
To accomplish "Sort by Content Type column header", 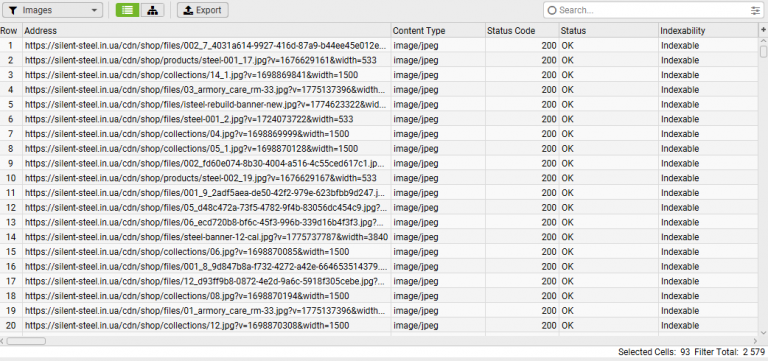I will [x=438, y=31].
